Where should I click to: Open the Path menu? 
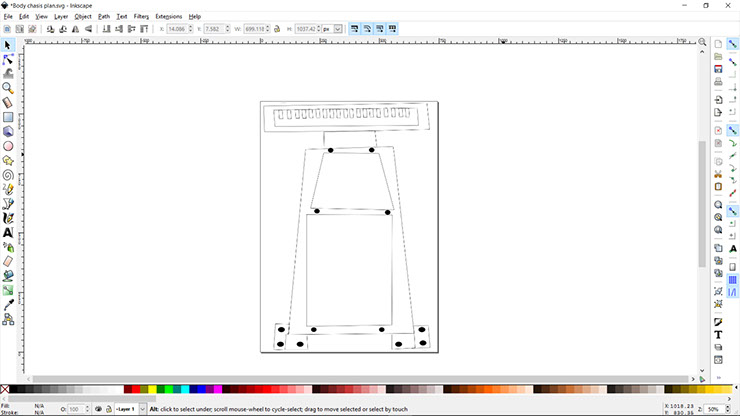(104, 17)
